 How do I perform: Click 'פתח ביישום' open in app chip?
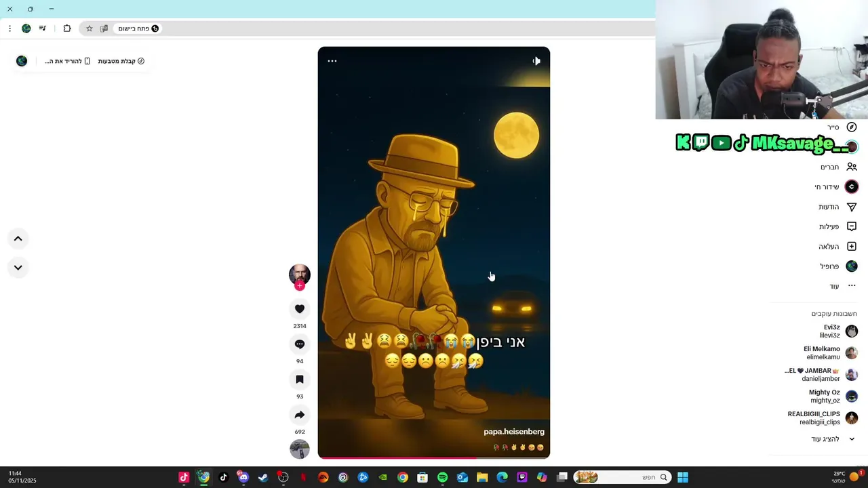138,28
